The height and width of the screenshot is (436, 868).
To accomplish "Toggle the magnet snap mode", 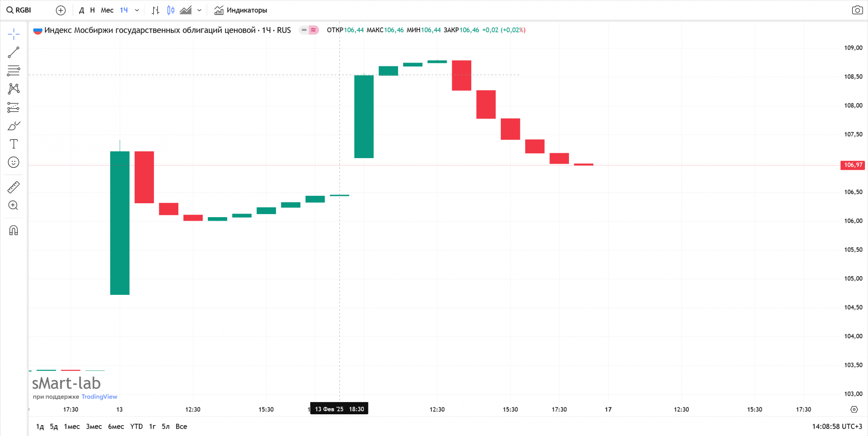I will click(x=13, y=230).
